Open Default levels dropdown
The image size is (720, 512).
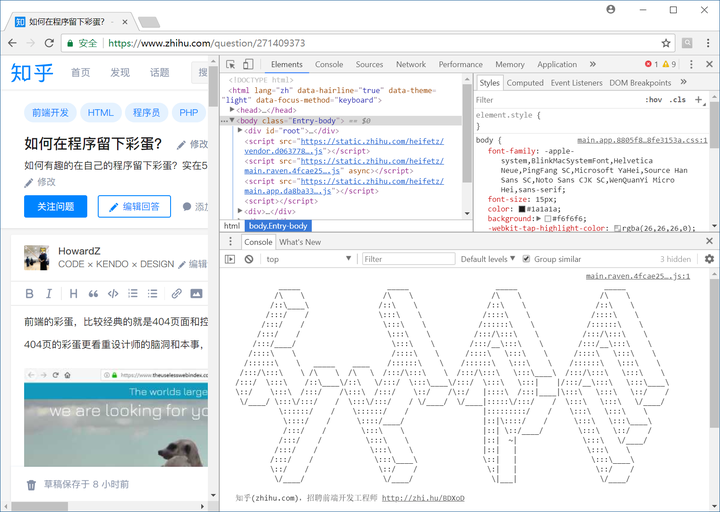[x=488, y=259]
